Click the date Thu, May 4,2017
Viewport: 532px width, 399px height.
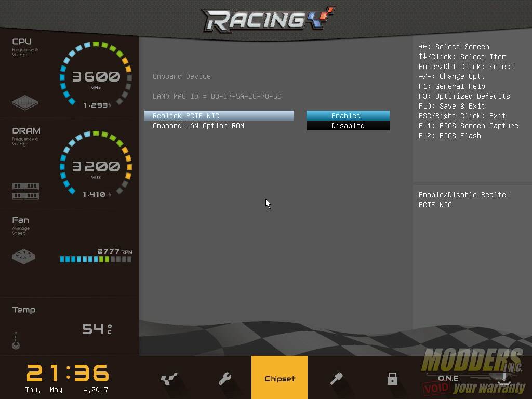click(x=66, y=390)
